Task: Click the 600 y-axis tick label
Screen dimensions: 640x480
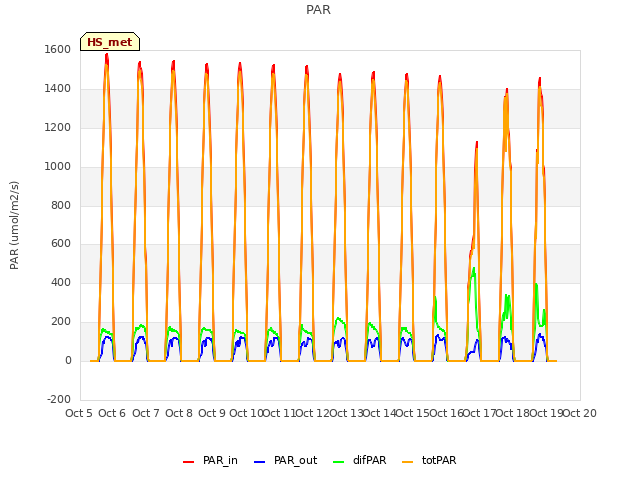Action: [61, 244]
